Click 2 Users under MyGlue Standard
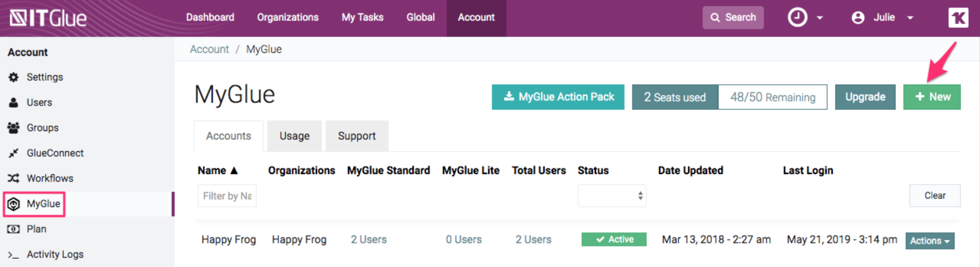The image size is (980, 267). click(x=369, y=240)
